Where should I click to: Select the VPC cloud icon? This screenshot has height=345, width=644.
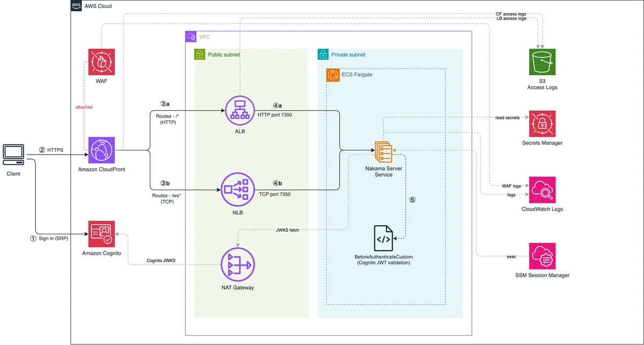(191, 37)
